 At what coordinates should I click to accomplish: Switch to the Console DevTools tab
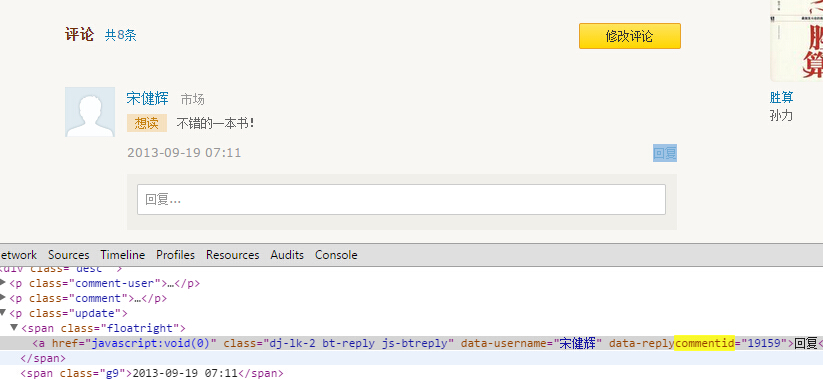coord(336,255)
